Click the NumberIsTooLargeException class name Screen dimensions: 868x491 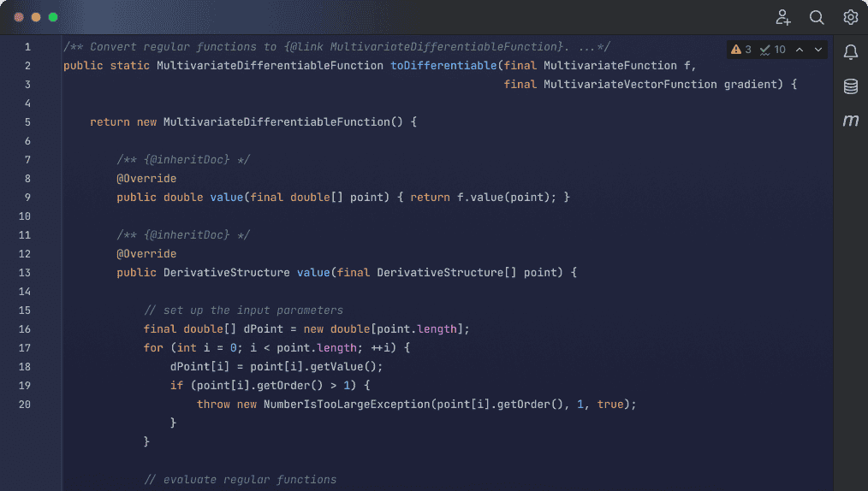click(347, 405)
